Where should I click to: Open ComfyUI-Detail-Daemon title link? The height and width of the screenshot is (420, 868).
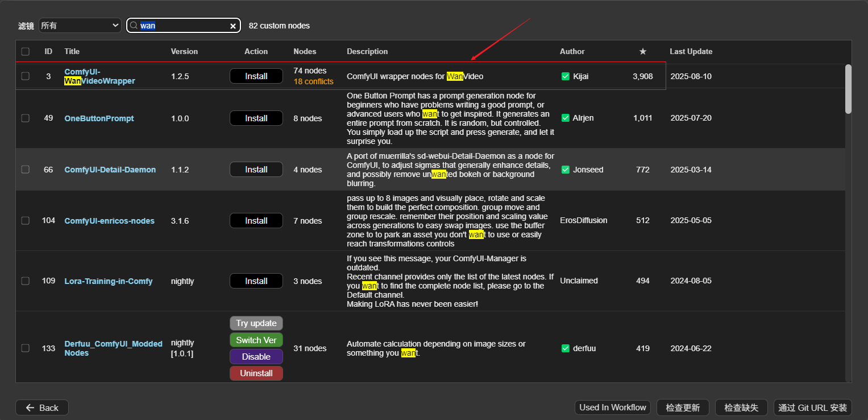click(x=110, y=170)
